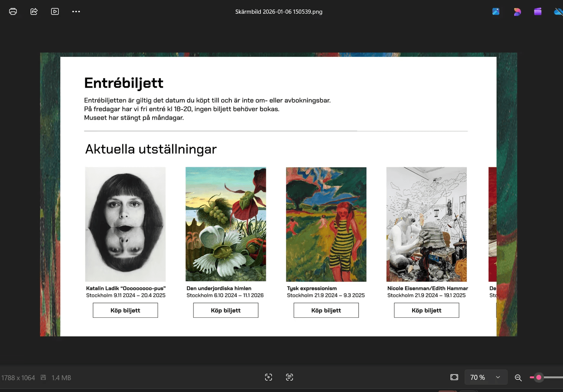This screenshot has height=392, width=563.
Task: Click Köp biljett under Nicole Eisenman/Edith Hammar
Action: (426, 310)
